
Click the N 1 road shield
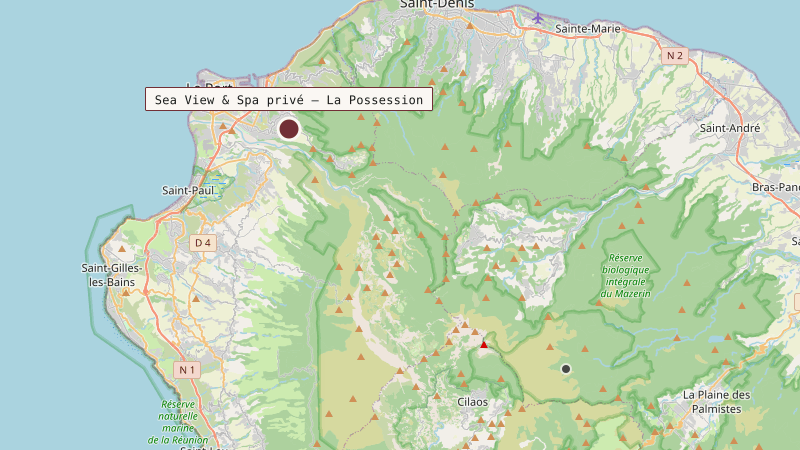click(x=187, y=370)
